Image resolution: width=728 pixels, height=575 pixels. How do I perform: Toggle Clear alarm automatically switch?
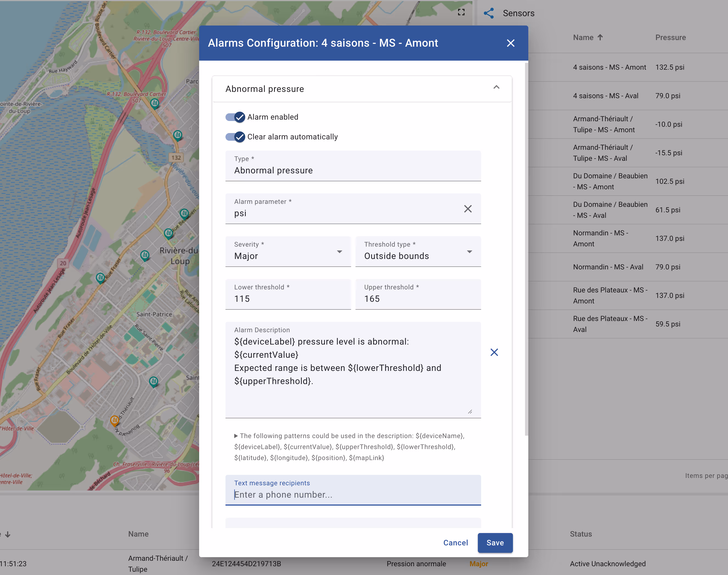[x=235, y=137]
